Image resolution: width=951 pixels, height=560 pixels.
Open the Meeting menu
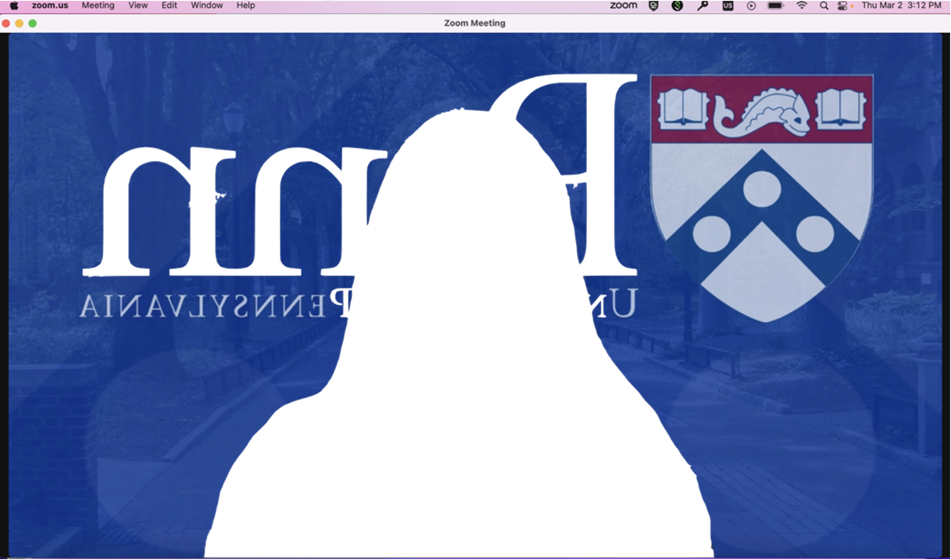98,6
